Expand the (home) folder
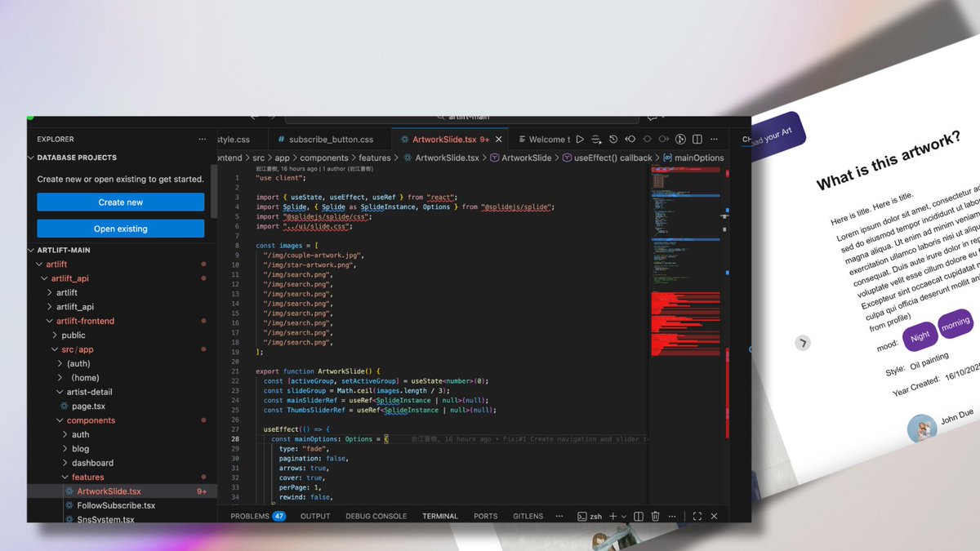This screenshot has width=980, height=551. [60, 378]
